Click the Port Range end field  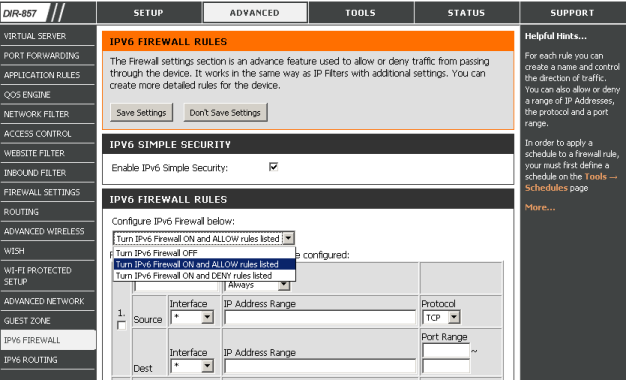[x=446, y=366]
